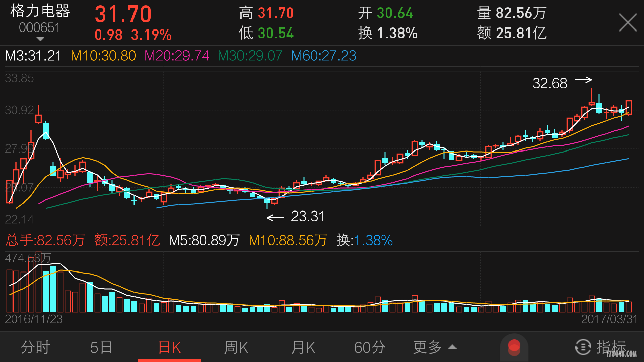
Task: Tap the turnover rate 换 1.38% in header
Action: 388,33
